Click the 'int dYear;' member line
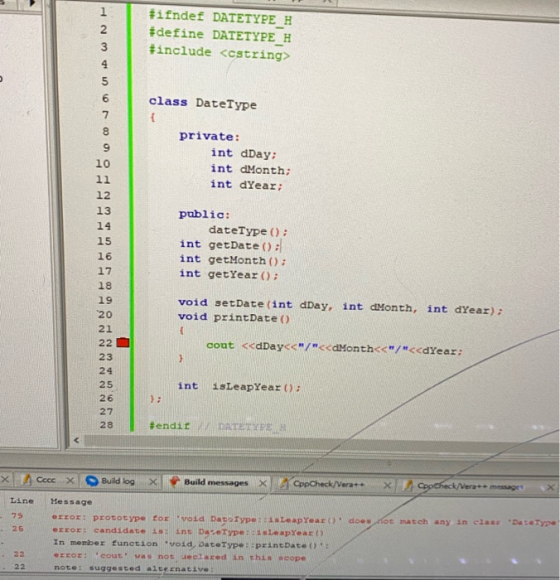 246,185
